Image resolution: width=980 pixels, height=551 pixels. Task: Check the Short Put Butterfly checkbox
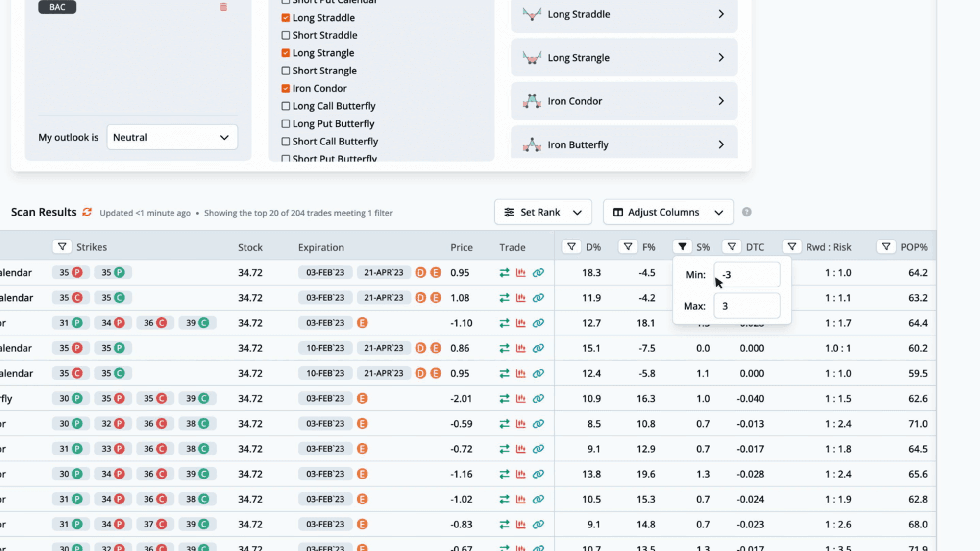[x=286, y=158]
